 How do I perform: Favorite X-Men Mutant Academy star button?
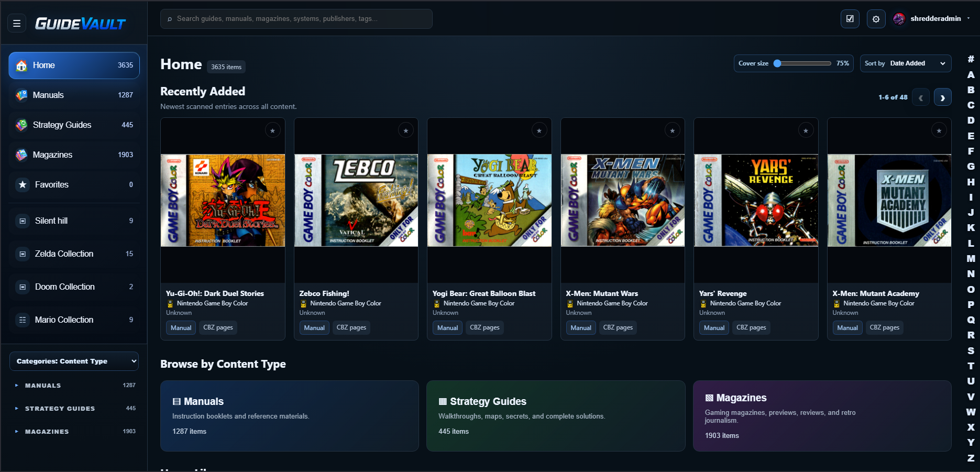(x=939, y=130)
